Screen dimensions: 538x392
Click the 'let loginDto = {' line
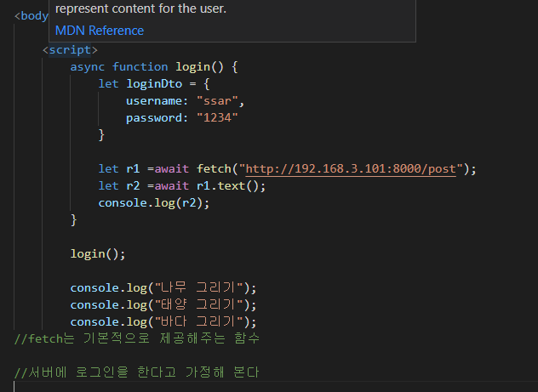(154, 84)
